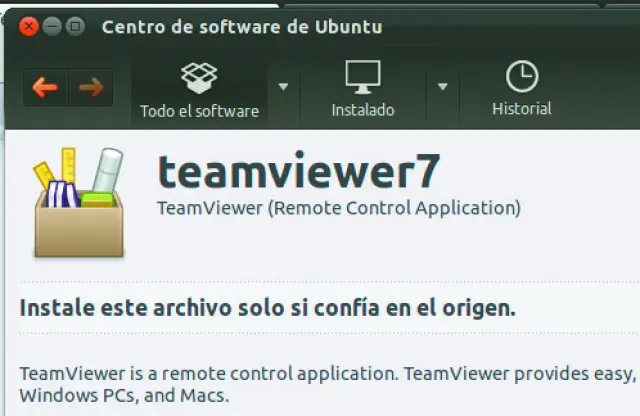The width and height of the screenshot is (640, 416).
Task: Open the Historial label
Action: pyautogui.click(x=521, y=108)
